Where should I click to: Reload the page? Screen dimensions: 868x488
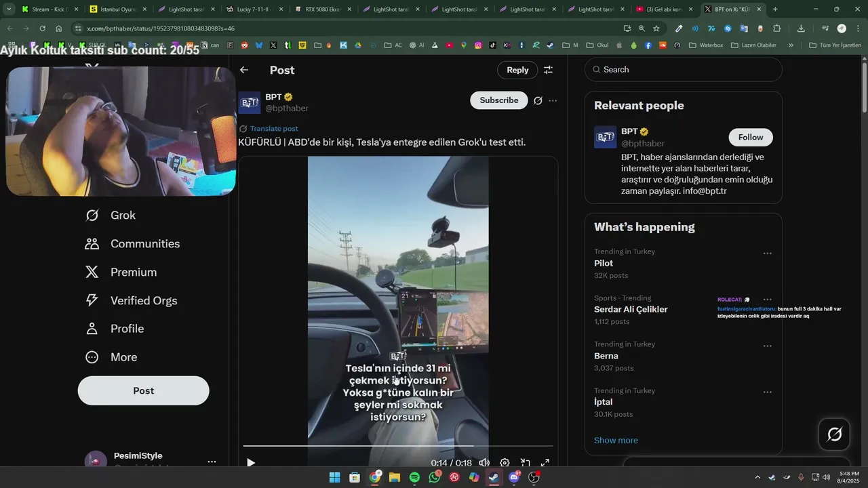[x=42, y=28]
